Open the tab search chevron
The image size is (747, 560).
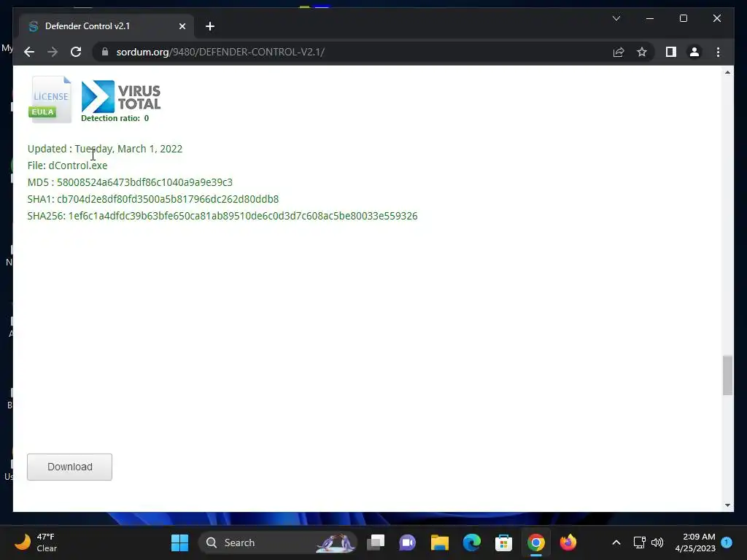point(616,18)
